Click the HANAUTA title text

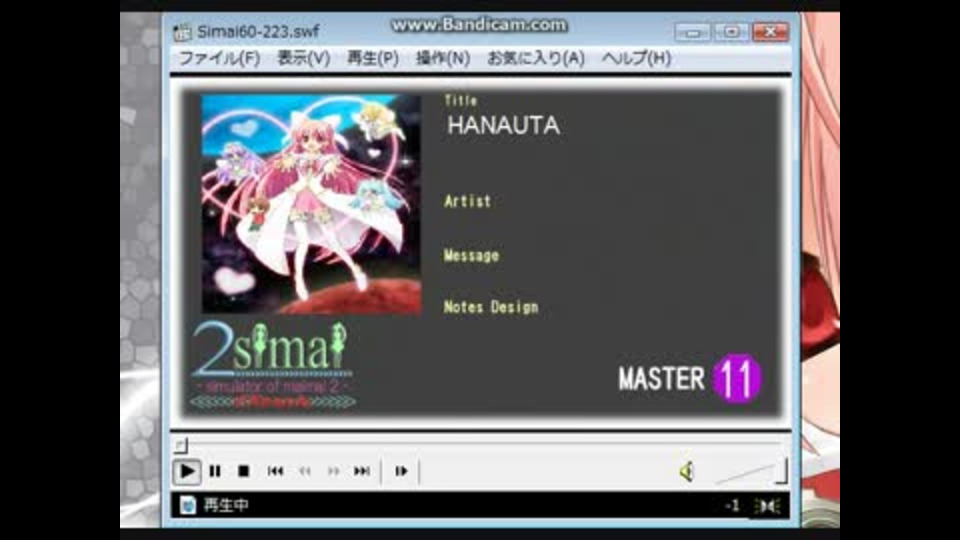[x=503, y=126]
